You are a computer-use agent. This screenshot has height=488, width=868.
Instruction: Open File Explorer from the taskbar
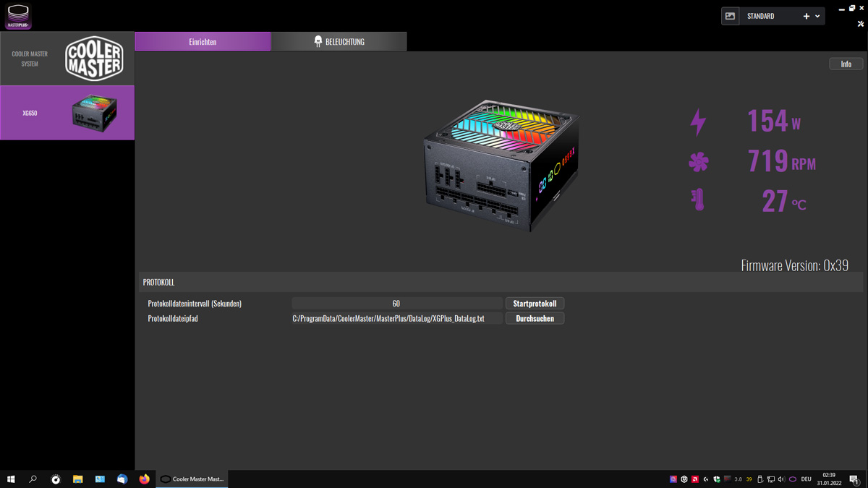(77, 479)
